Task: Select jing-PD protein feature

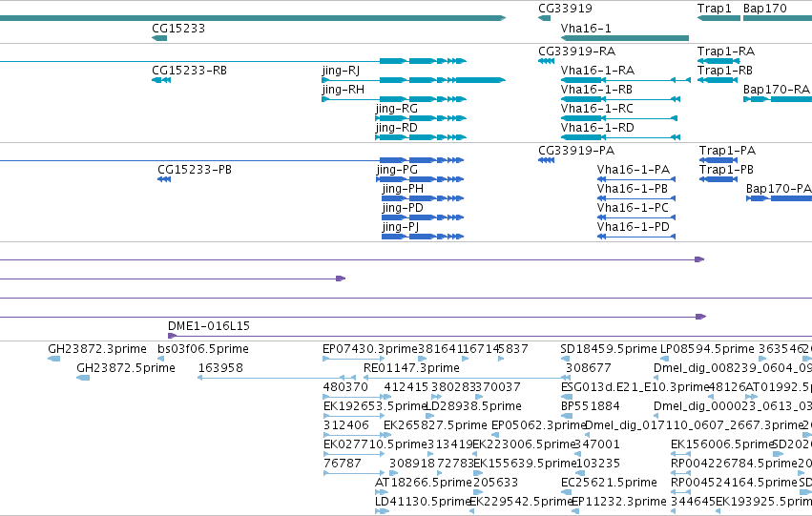Action: pos(423,217)
